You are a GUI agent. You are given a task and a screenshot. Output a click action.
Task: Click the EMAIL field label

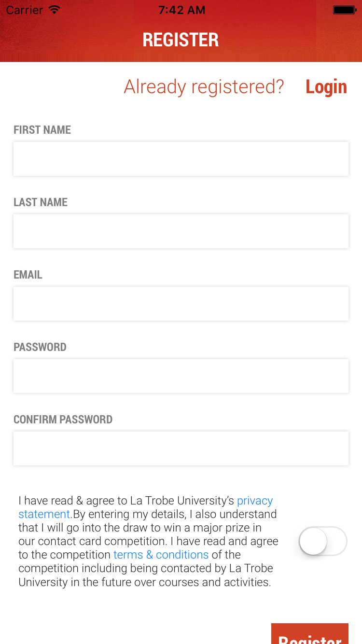pyautogui.click(x=28, y=274)
